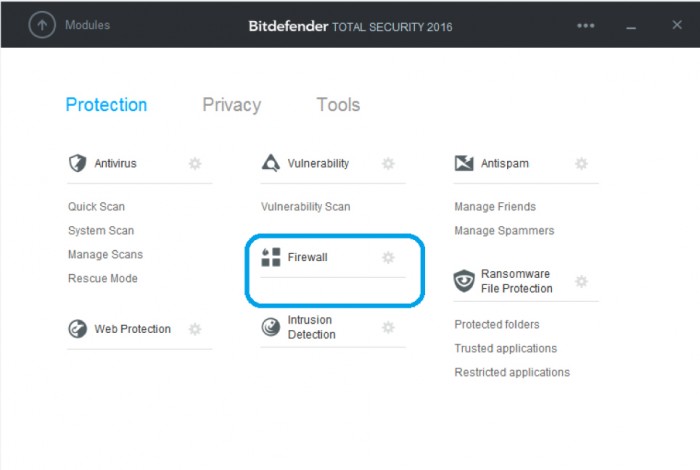
Task: Open Ransomware File Protection settings gear
Action: 581,281
